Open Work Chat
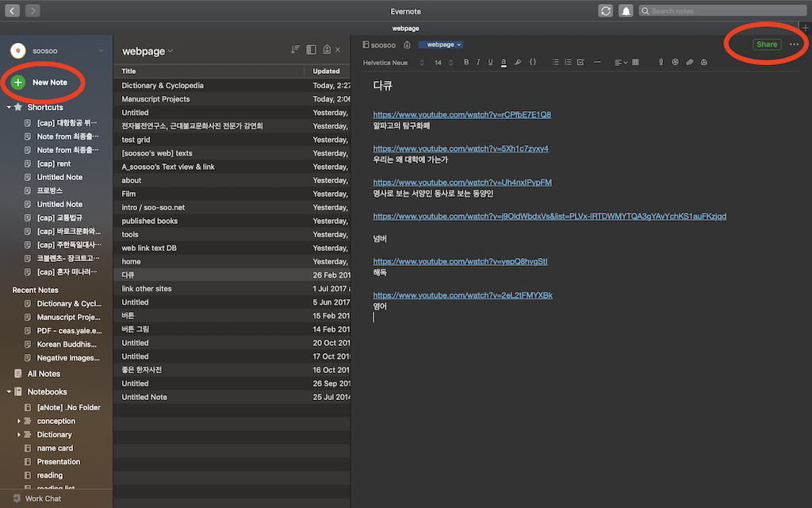Viewport: 812px width, 508px height. click(x=37, y=498)
